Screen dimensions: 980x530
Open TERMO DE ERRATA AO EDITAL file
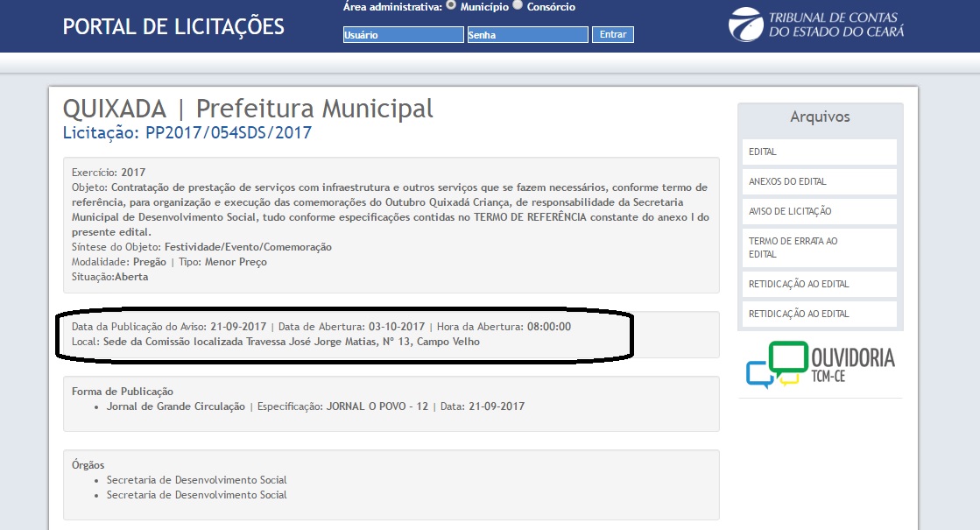click(x=819, y=247)
